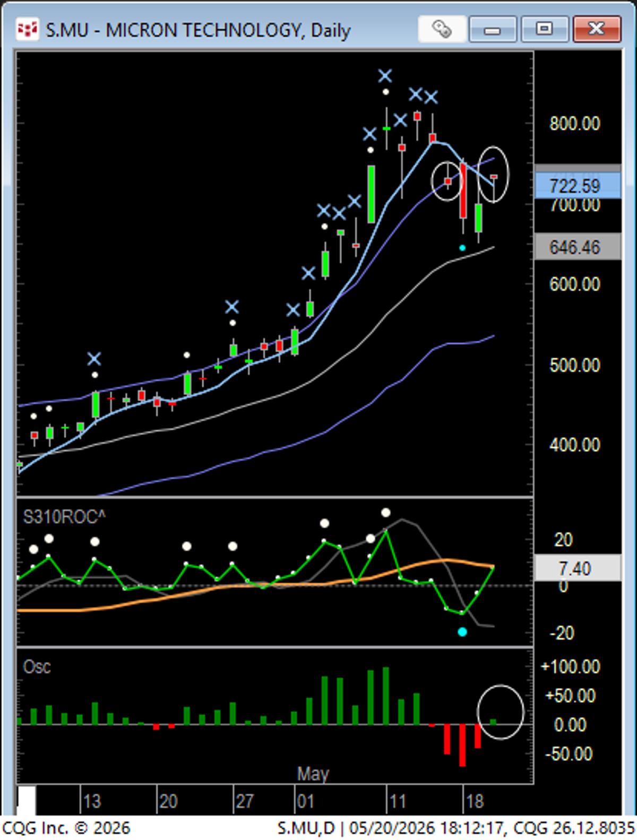Minimize the S.MU chart window

(x=492, y=29)
